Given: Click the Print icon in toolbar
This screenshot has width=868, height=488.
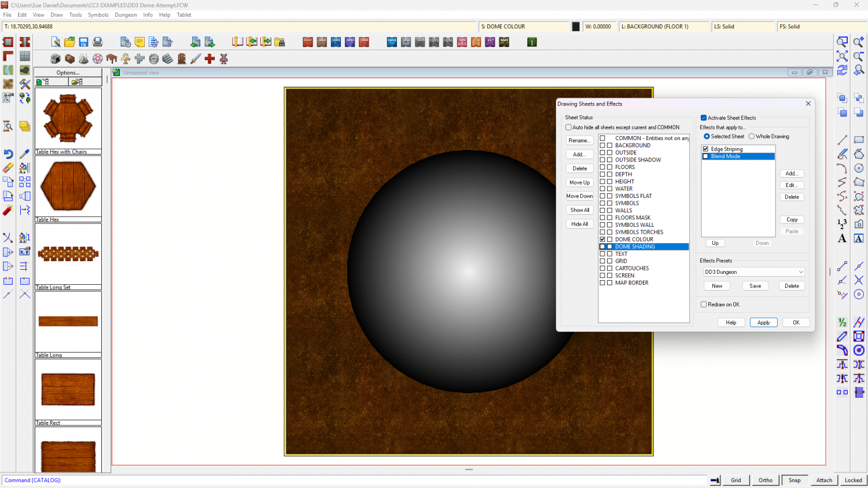Looking at the screenshot, I should pyautogui.click(x=97, y=42).
